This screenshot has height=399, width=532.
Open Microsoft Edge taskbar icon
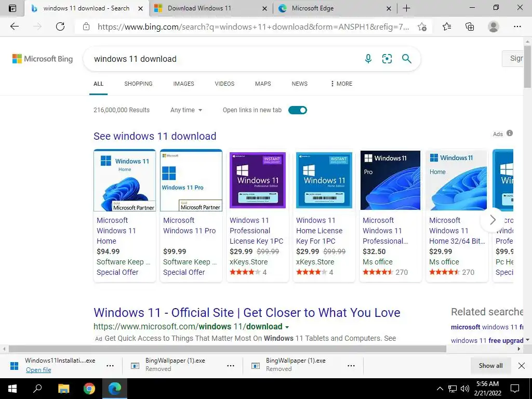click(x=115, y=389)
